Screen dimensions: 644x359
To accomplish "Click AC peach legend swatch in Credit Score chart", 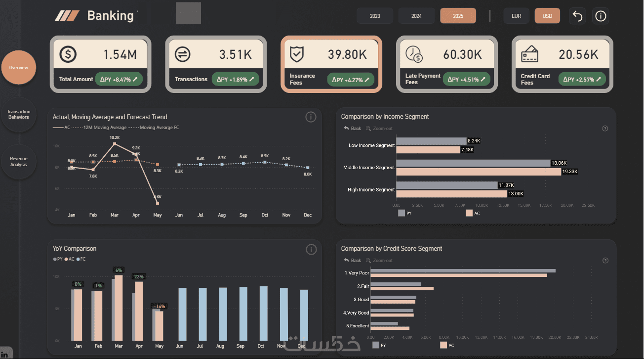I will click(x=443, y=345).
